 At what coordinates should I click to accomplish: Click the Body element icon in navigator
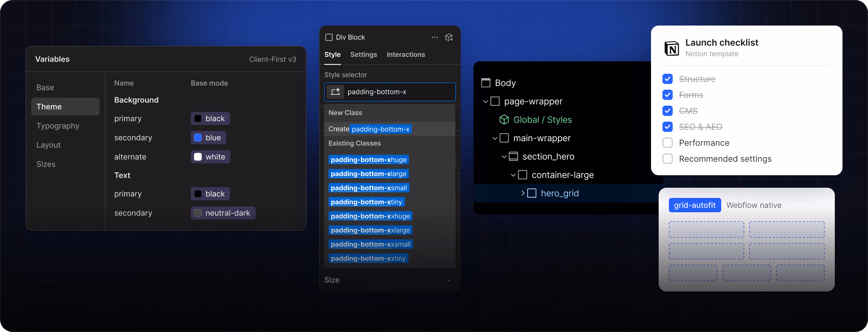486,83
